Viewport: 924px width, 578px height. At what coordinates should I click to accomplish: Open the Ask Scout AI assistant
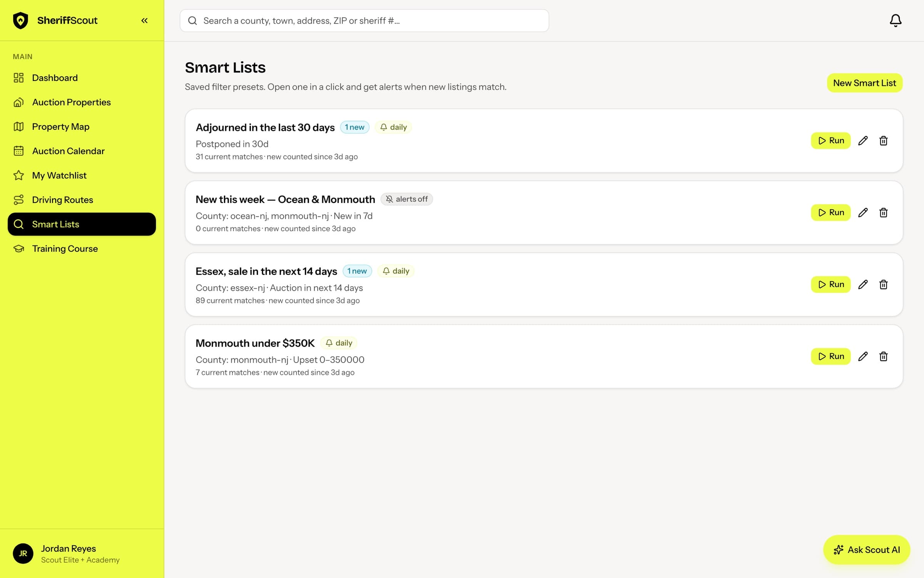click(866, 550)
